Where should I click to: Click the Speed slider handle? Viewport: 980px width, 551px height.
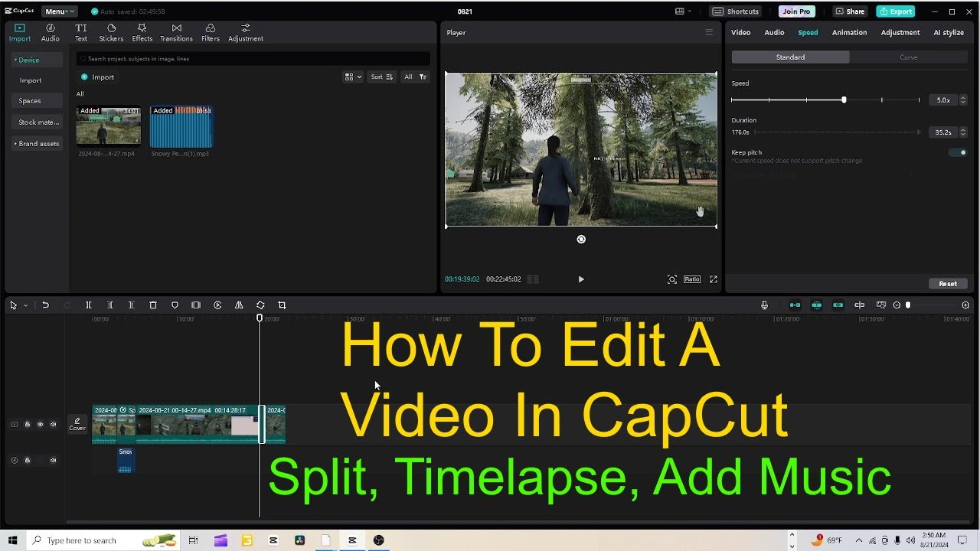[x=844, y=99]
